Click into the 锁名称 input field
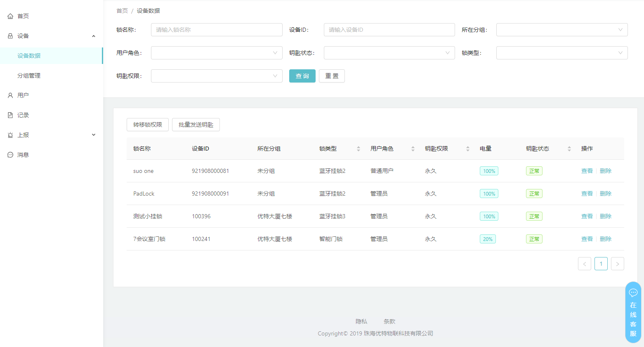This screenshot has height=347, width=644. (x=216, y=30)
